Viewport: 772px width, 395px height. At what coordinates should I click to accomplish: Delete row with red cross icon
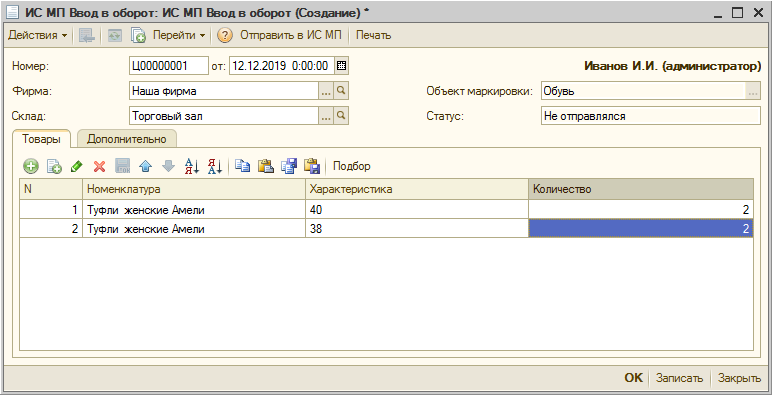tap(99, 166)
